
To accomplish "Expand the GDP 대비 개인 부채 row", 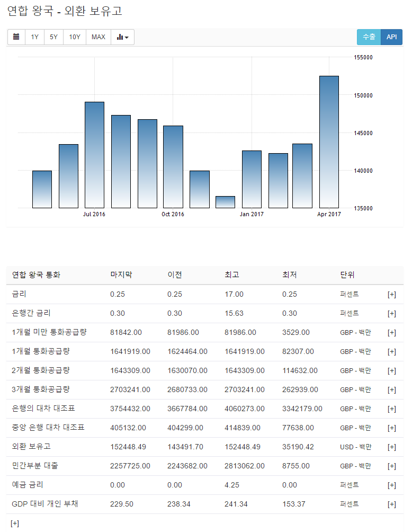I will [x=391, y=504].
